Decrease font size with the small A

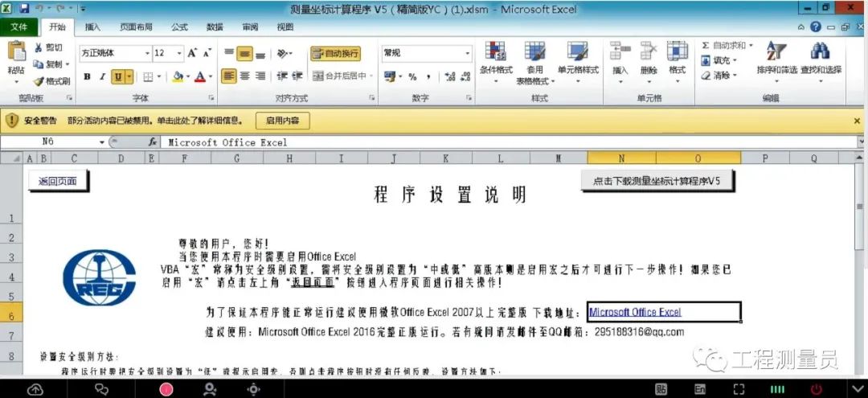coord(207,53)
